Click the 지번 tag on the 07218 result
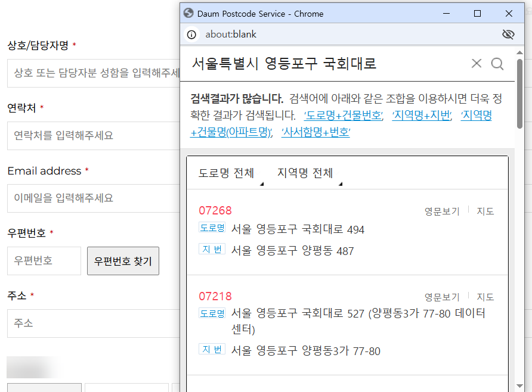This screenshot has width=532, height=392. click(x=212, y=349)
